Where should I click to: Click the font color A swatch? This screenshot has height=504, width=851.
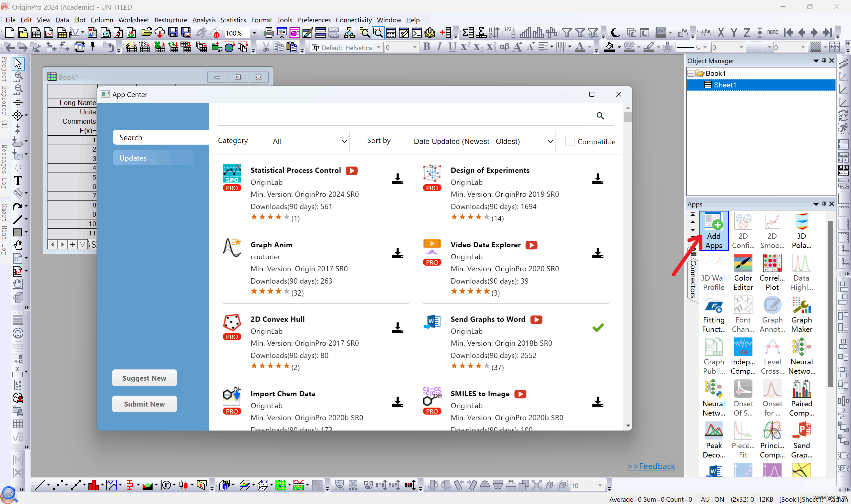tap(580, 47)
